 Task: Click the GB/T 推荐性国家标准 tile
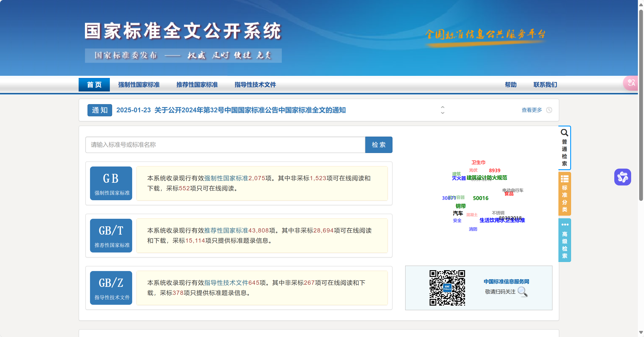click(x=111, y=235)
